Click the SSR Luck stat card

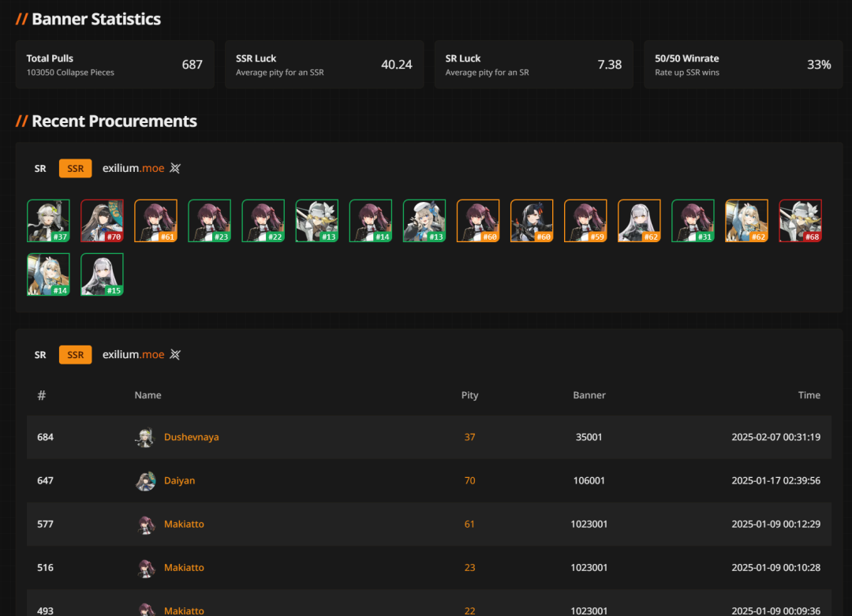[324, 65]
